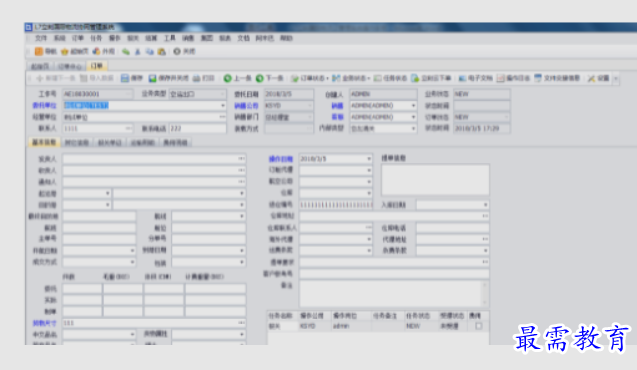Open the 帮助 menu
The width and height of the screenshot is (637, 370).
(286, 38)
